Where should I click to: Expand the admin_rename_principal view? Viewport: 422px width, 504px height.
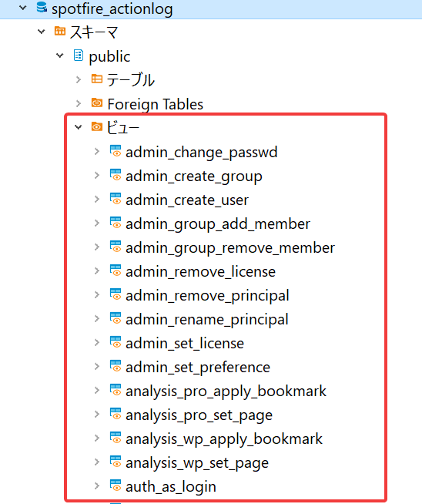pyautogui.click(x=97, y=318)
